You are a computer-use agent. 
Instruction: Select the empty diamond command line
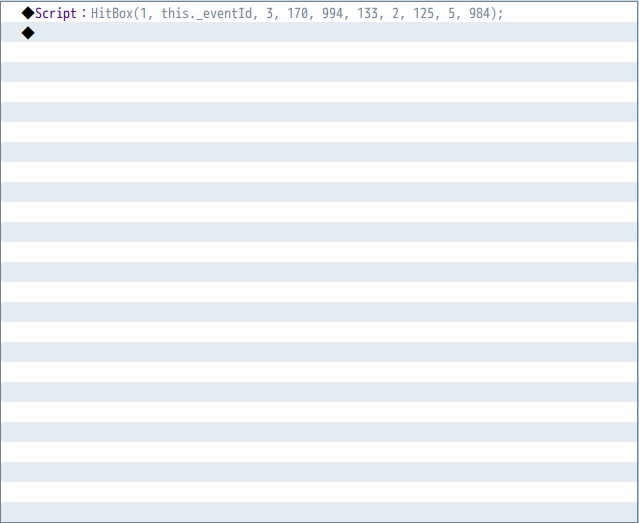(x=319, y=32)
